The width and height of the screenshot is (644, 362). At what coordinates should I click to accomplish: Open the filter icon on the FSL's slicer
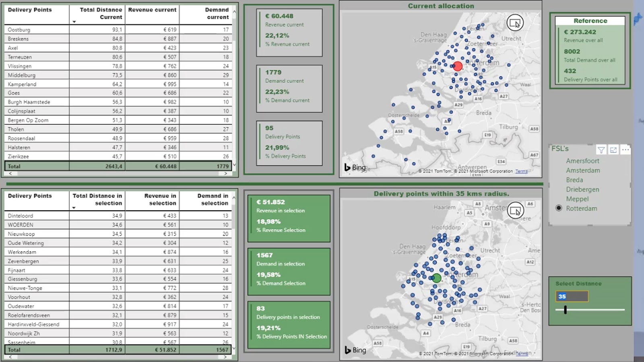(x=601, y=150)
